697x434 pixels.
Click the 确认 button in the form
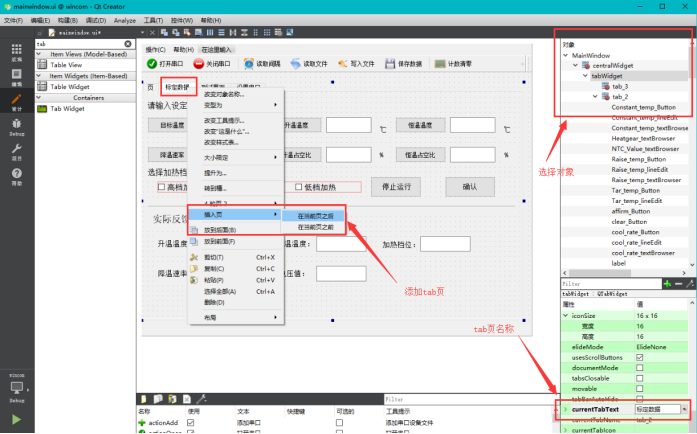(x=470, y=187)
